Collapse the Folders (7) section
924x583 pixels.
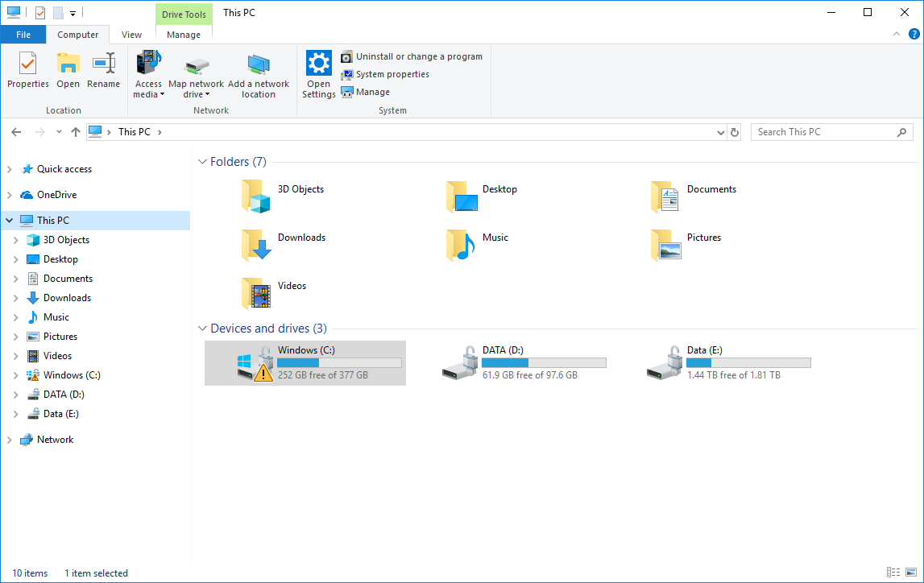click(202, 161)
